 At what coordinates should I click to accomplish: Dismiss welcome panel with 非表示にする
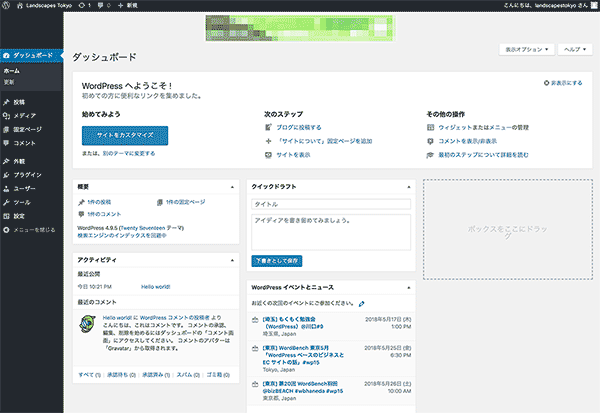pos(563,83)
